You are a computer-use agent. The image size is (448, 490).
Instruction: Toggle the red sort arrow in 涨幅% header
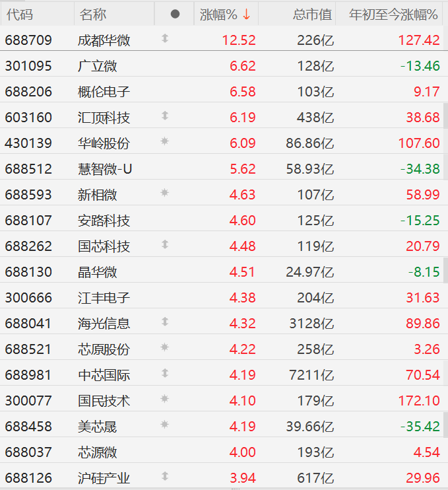246,14
